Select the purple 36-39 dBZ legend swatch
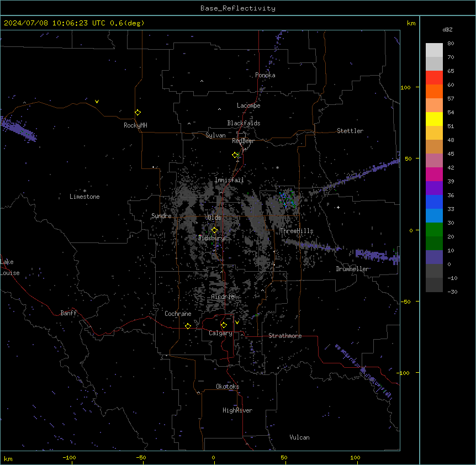The width and height of the screenshot is (476, 465). click(434, 188)
